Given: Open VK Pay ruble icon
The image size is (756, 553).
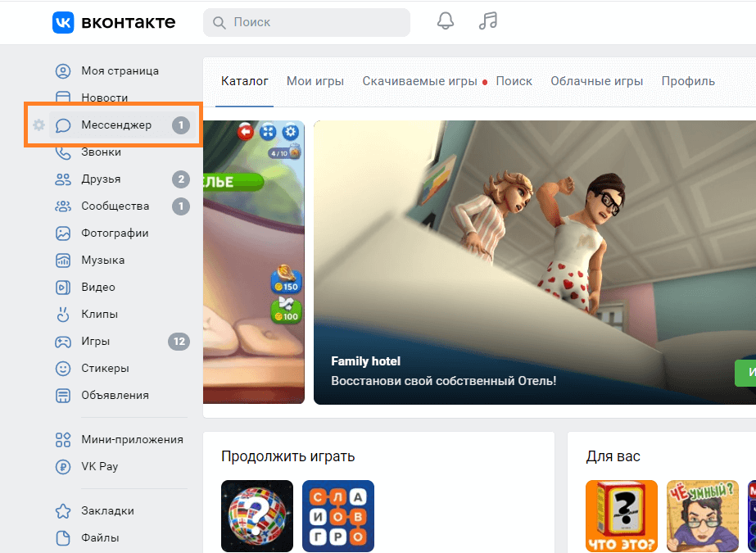Looking at the screenshot, I should click(63, 467).
